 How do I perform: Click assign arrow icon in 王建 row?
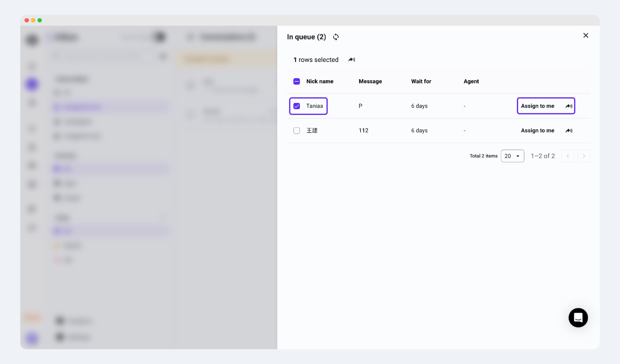pos(569,131)
